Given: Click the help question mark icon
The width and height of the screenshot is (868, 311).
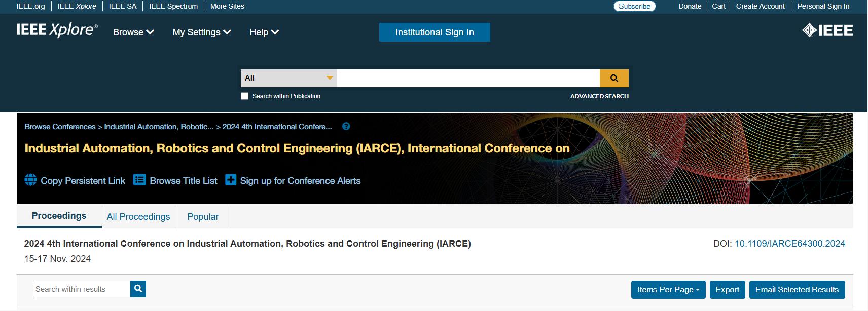Looking at the screenshot, I should pos(346,127).
